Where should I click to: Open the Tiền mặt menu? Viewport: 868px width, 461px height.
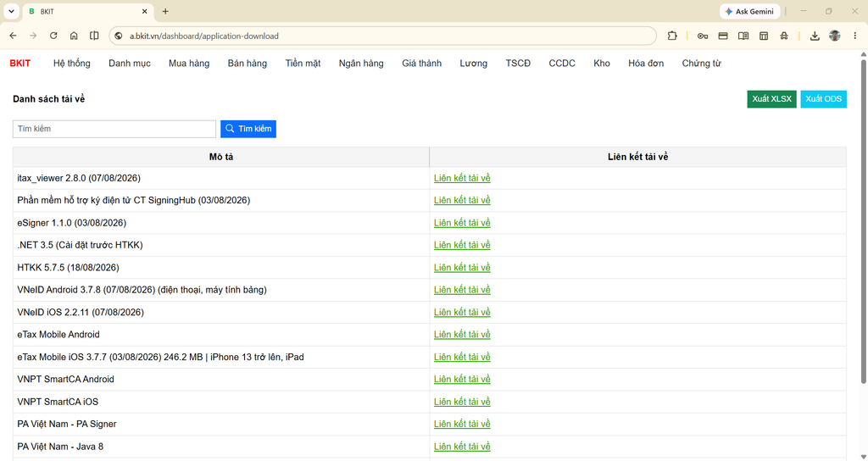click(x=303, y=64)
